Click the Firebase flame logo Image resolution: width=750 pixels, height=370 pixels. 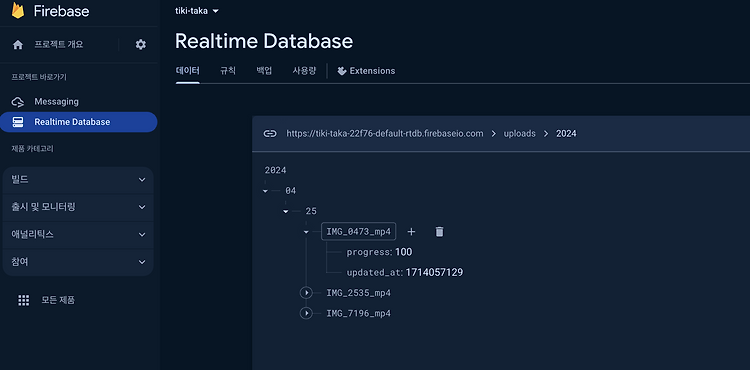tap(18, 11)
